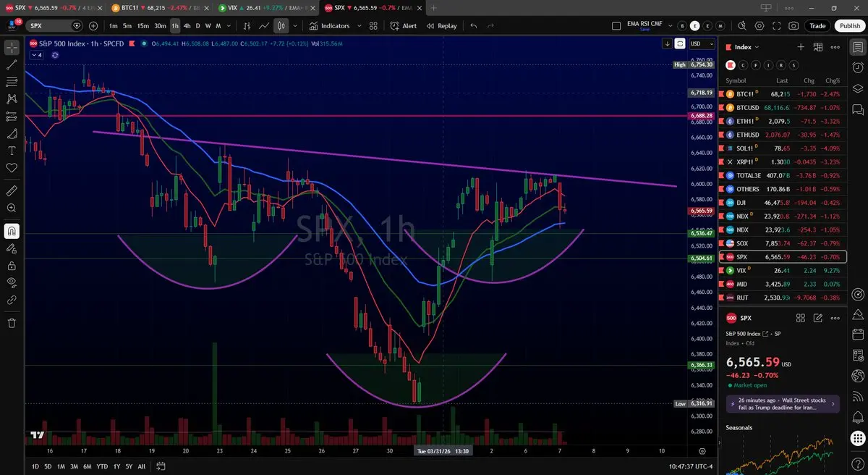
Task: Select the trend line drawing tool
Action: [12, 64]
